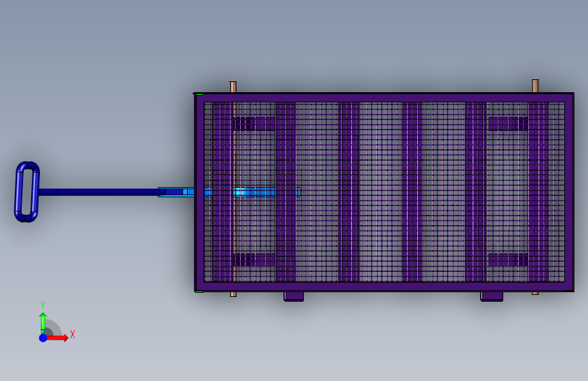588x381 pixels.
Task: Select the top-left copper axle pin
Action: (x=233, y=87)
